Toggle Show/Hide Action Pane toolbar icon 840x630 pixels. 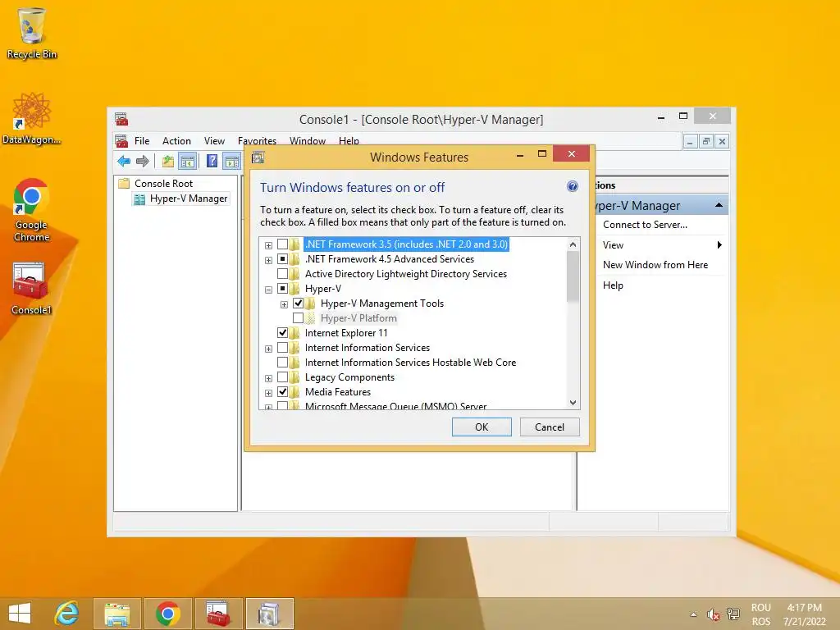pos(231,161)
